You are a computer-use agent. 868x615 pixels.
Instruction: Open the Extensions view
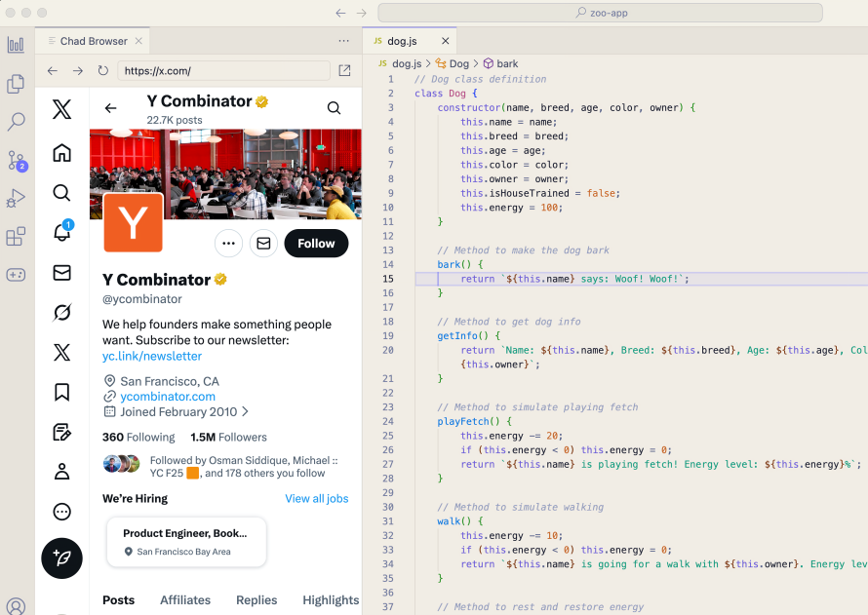[x=16, y=237]
